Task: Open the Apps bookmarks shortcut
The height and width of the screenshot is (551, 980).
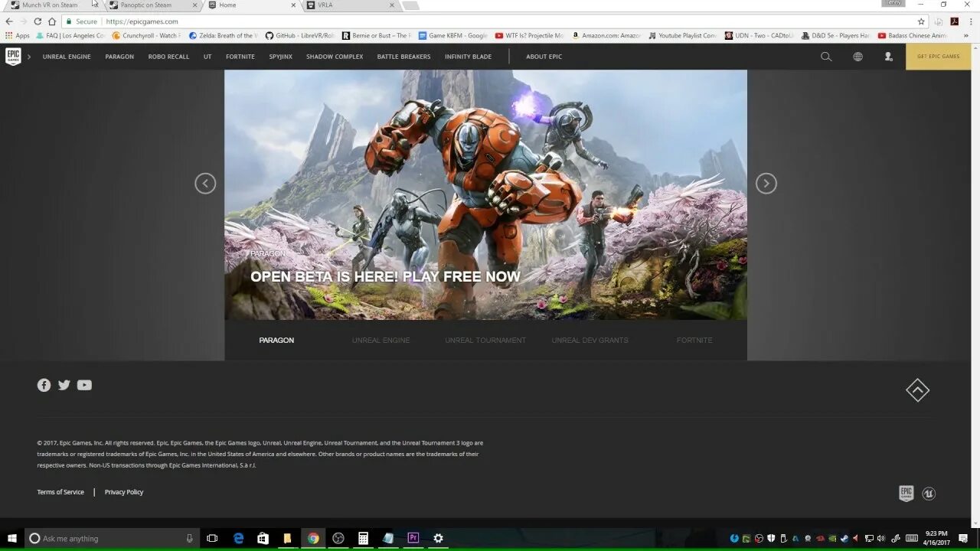Action: pos(17,35)
